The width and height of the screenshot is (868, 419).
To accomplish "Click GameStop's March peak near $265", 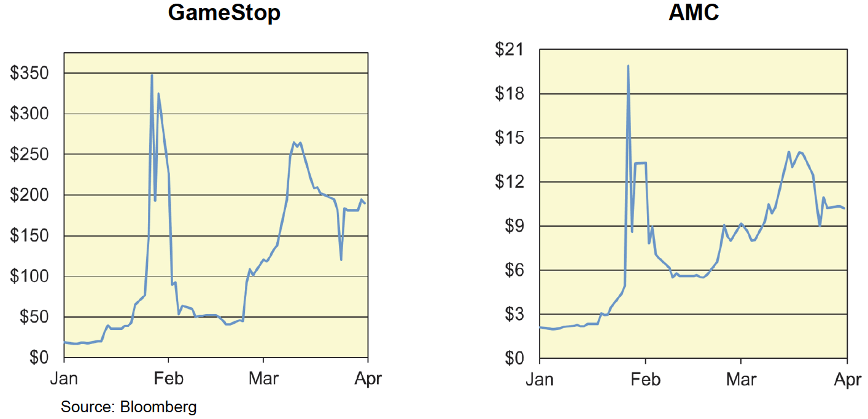I will tap(295, 143).
